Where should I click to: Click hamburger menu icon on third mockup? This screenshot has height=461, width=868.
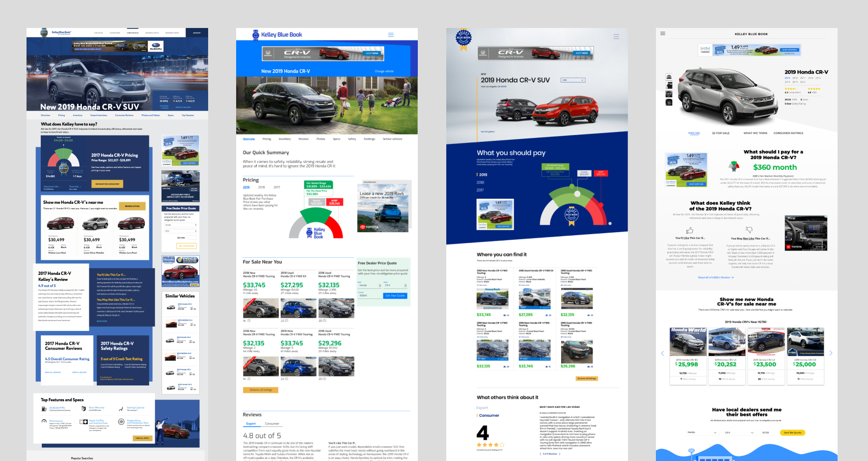(x=616, y=37)
